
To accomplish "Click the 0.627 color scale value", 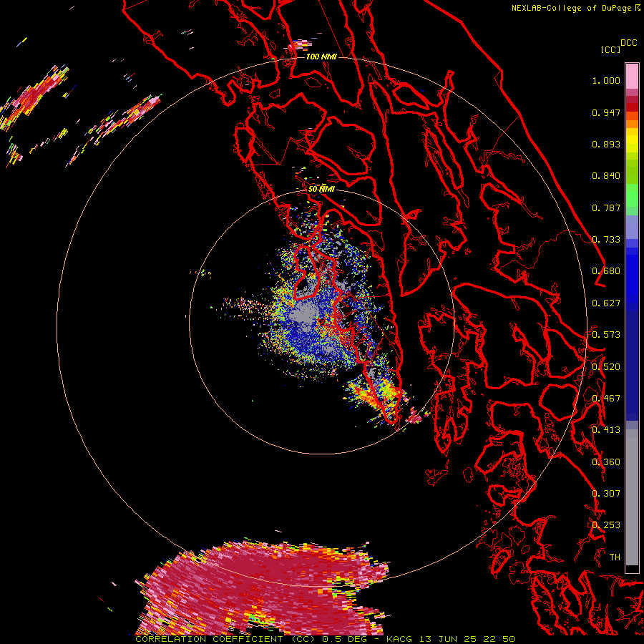I will click(606, 303).
